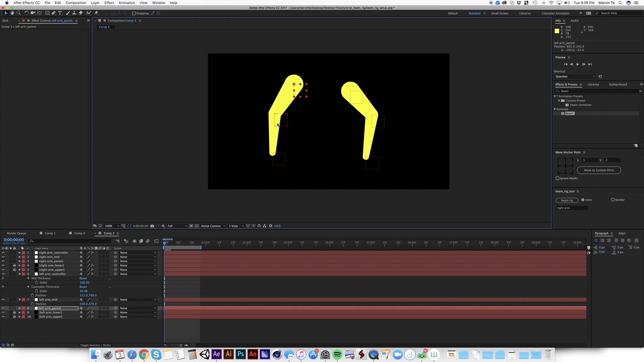This screenshot has width=644, height=362.
Task: Pick the Puppet Pin tool
Action: coord(96,13)
